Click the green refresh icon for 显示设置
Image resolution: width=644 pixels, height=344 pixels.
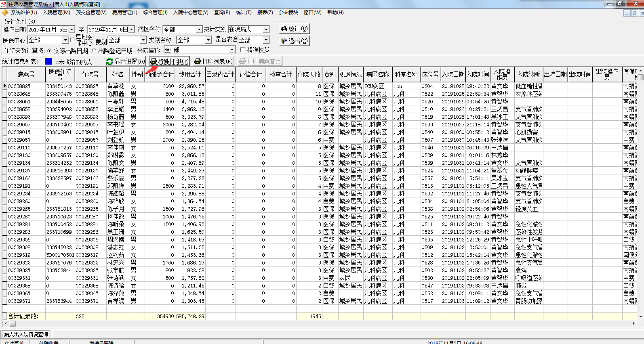click(109, 61)
